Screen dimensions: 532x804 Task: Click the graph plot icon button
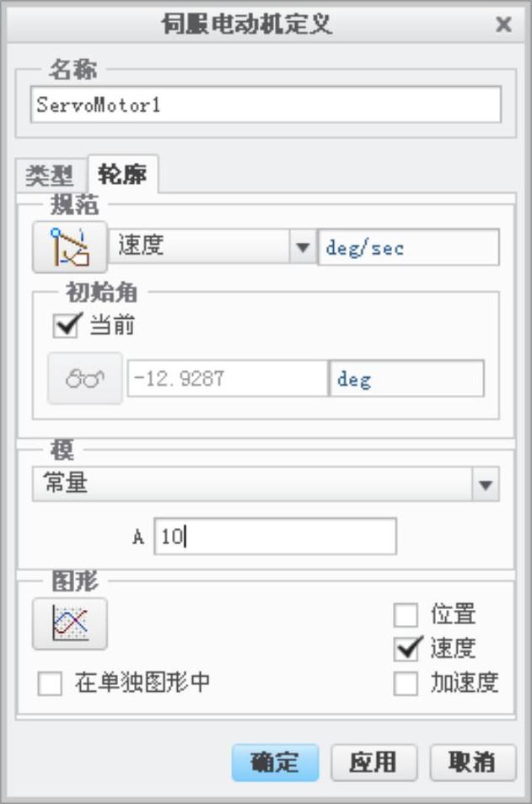click(x=70, y=623)
